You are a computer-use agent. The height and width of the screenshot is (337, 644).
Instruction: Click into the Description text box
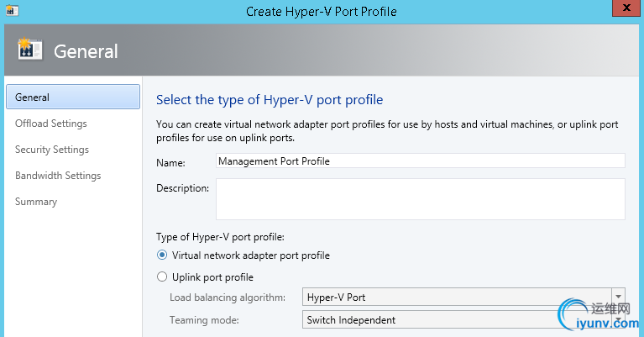420,199
